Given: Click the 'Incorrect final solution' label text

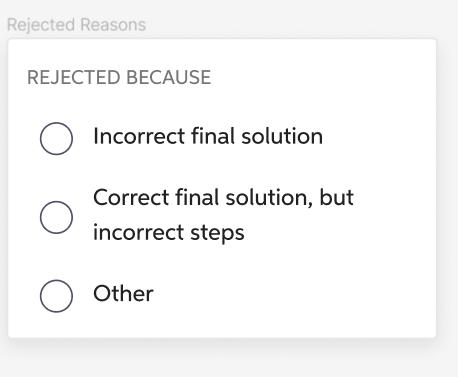Looking at the screenshot, I should coord(208,136).
